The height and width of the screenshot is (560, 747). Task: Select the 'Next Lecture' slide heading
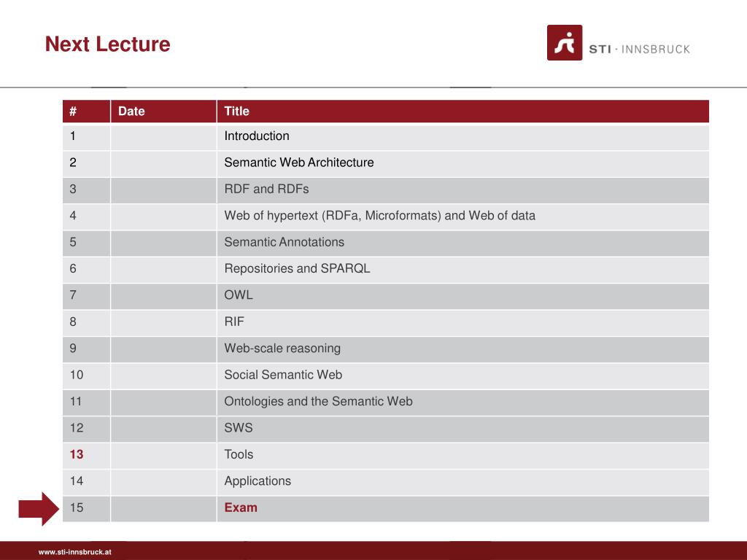108,44
